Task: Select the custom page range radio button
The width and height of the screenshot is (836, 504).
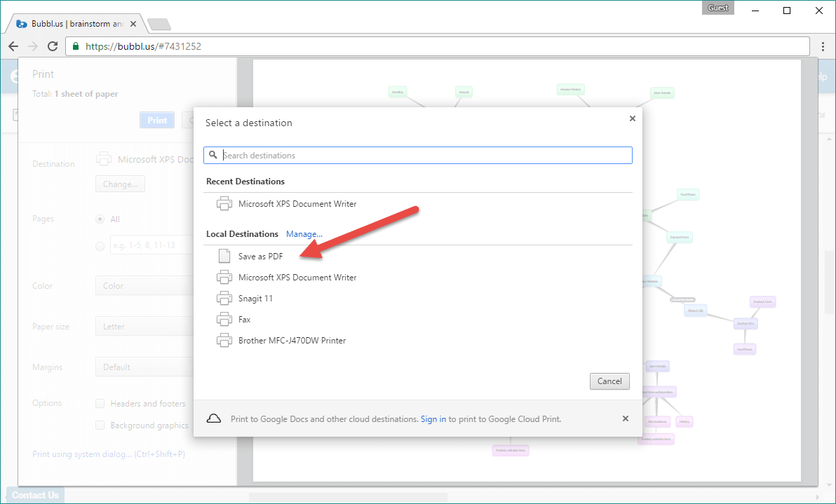Action: point(100,246)
